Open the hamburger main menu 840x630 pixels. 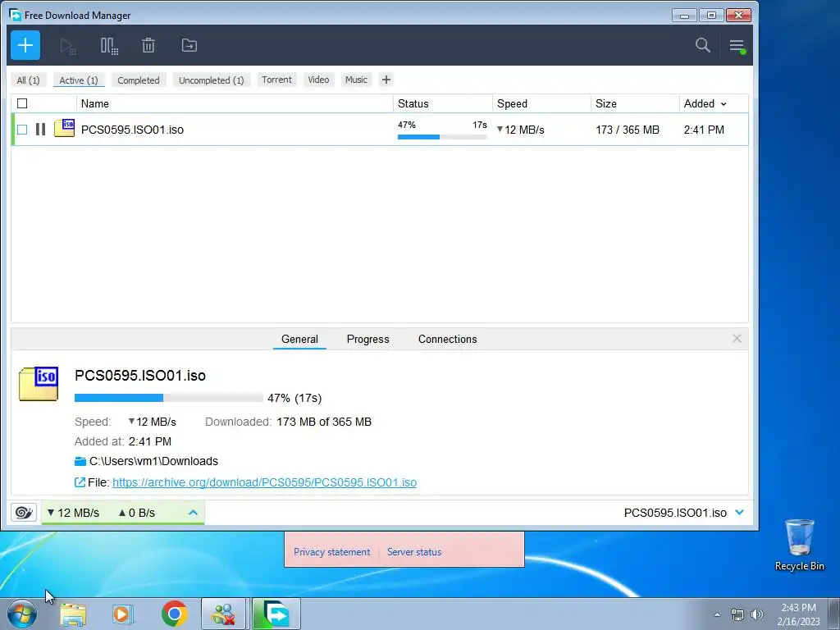tap(737, 46)
